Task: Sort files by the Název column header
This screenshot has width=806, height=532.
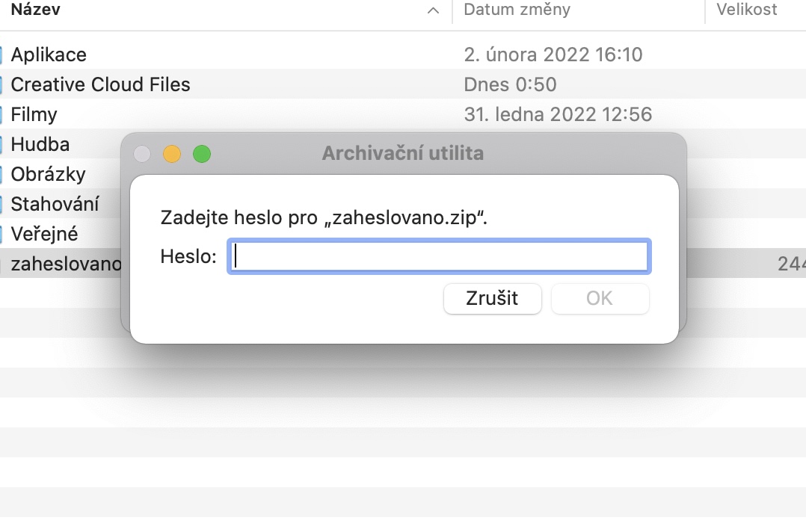Action: coord(37,10)
